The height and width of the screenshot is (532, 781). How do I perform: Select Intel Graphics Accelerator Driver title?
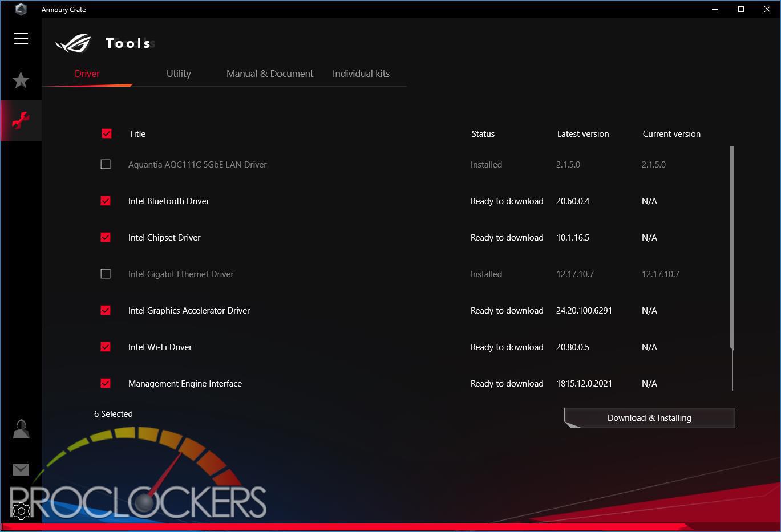189,311
